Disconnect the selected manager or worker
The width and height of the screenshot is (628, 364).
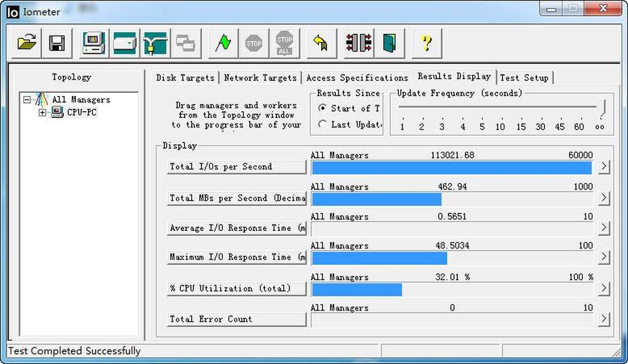coord(359,43)
